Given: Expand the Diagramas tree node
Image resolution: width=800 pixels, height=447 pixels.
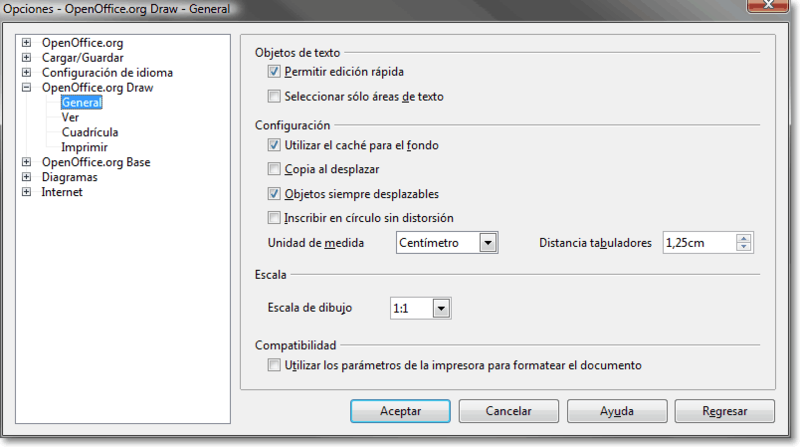Looking at the screenshot, I should (x=27, y=177).
